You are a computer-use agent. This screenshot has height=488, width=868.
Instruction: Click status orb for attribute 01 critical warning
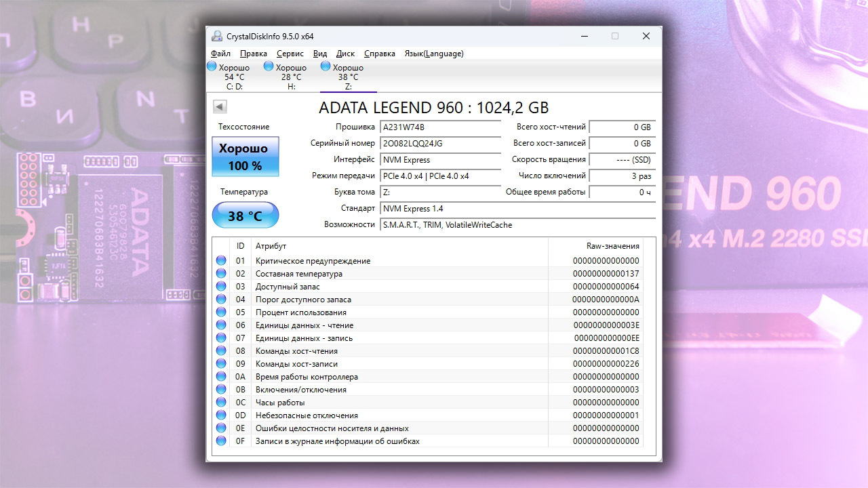tap(221, 261)
